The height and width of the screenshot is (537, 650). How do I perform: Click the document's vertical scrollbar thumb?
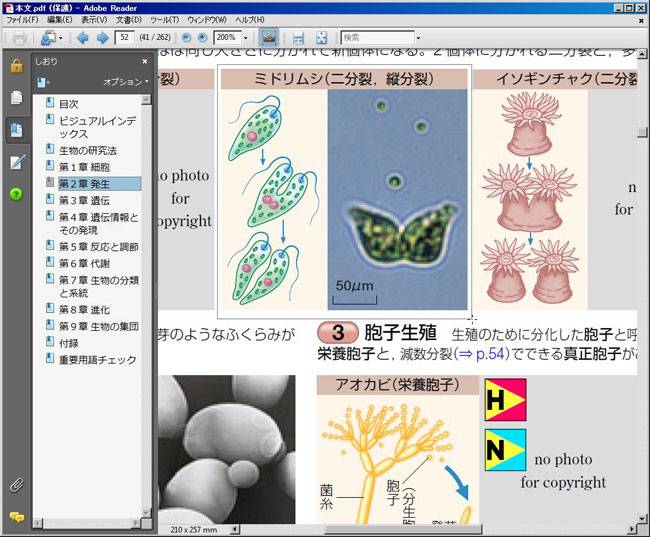tap(642, 132)
